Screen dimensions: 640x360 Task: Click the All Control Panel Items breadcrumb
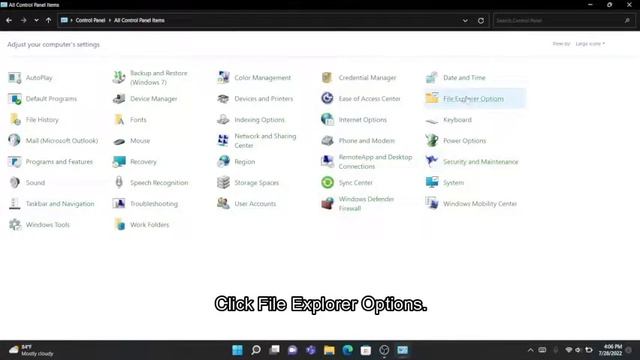pyautogui.click(x=139, y=20)
